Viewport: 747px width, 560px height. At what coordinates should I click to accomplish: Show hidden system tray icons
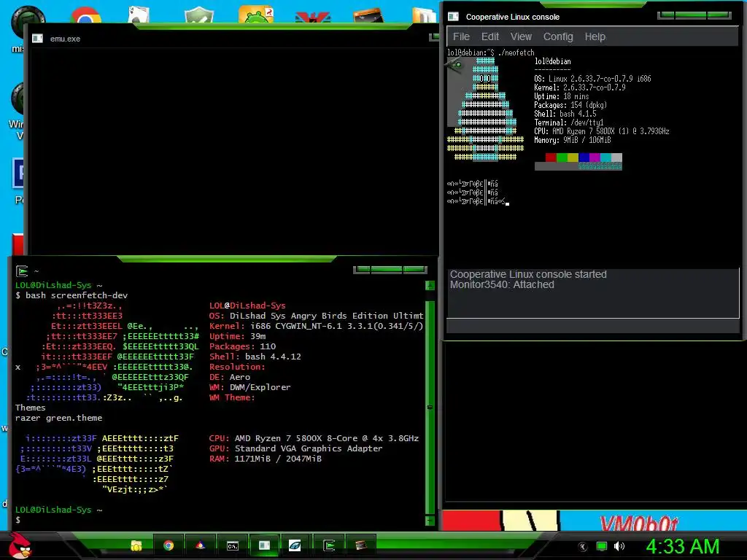(583, 547)
